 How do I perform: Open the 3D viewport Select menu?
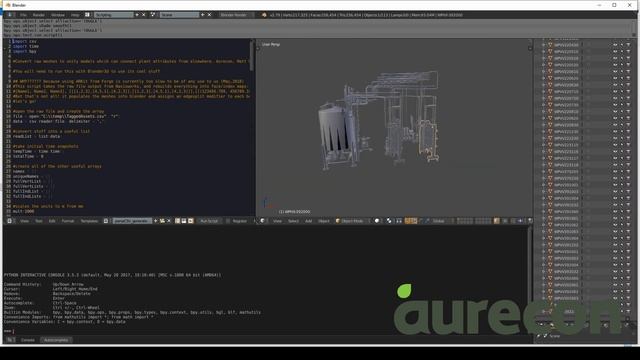(293, 221)
